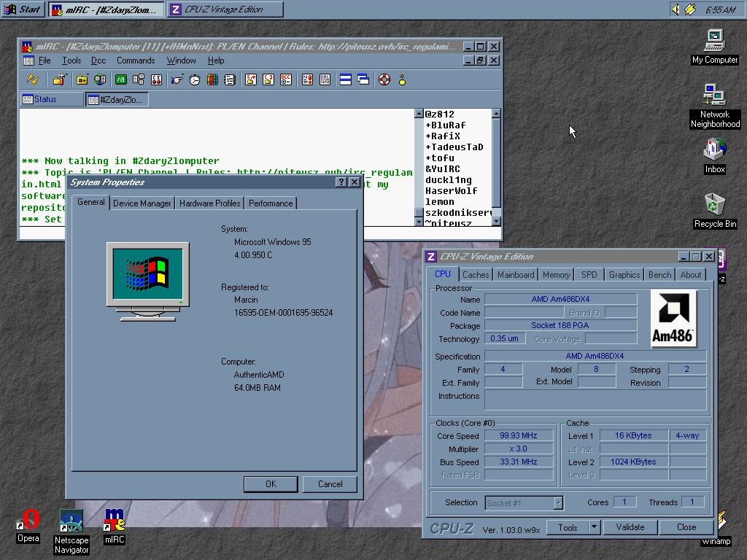Open the Tools dropdown arrow in CPU-Z
747x560 pixels.
pyautogui.click(x=594, y=527)
